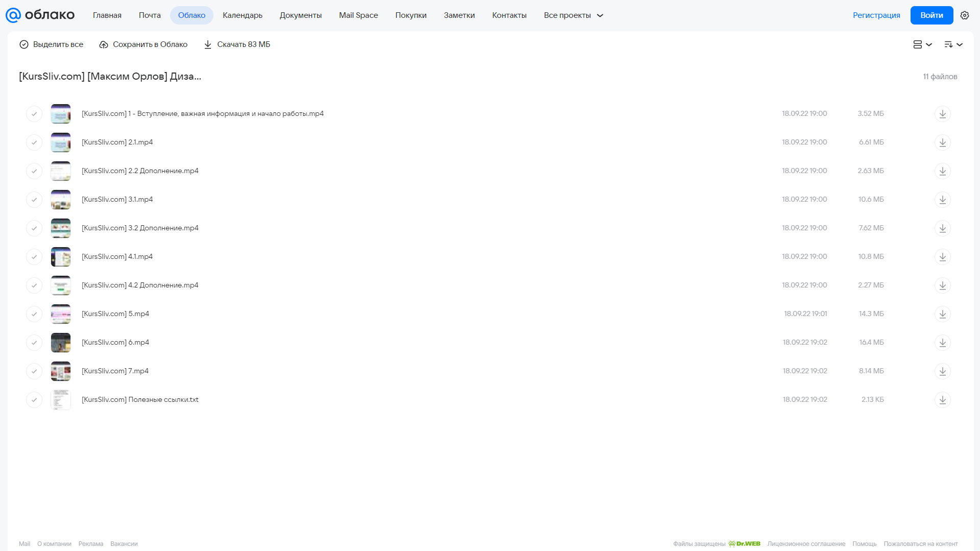Open the sort order dropdown
This screenshot has height=551, width=980.
pyautogui.click(x=953, y=44)
